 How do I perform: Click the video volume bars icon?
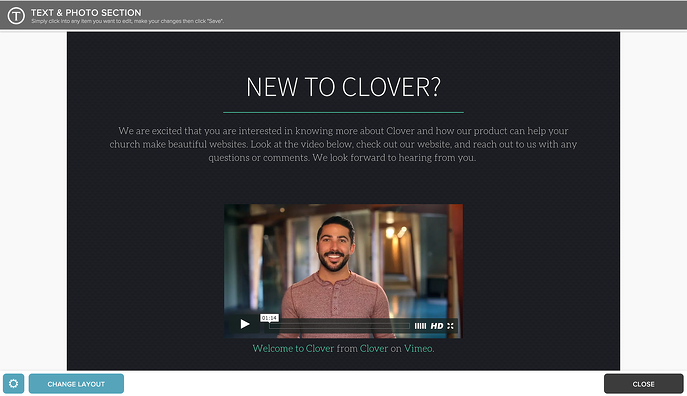tap(420, 325)
